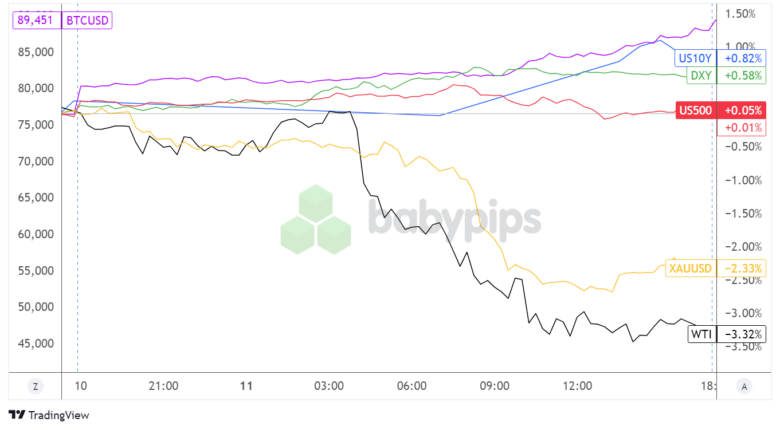
Task: Click the babypips watermark logo
Action: [410, 219]
